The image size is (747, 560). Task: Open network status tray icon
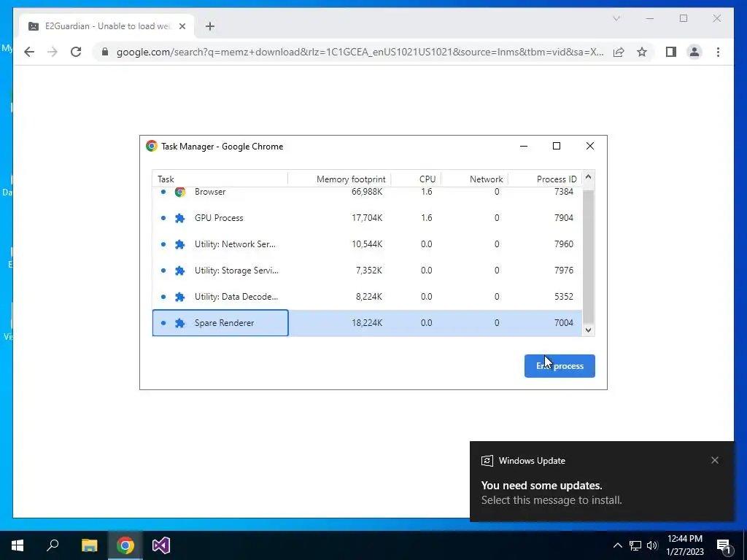pos(635,545)
